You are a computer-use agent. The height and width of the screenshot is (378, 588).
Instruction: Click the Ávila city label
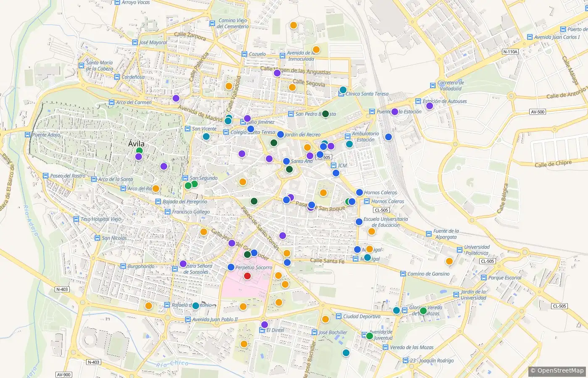[x=136, y=144]
